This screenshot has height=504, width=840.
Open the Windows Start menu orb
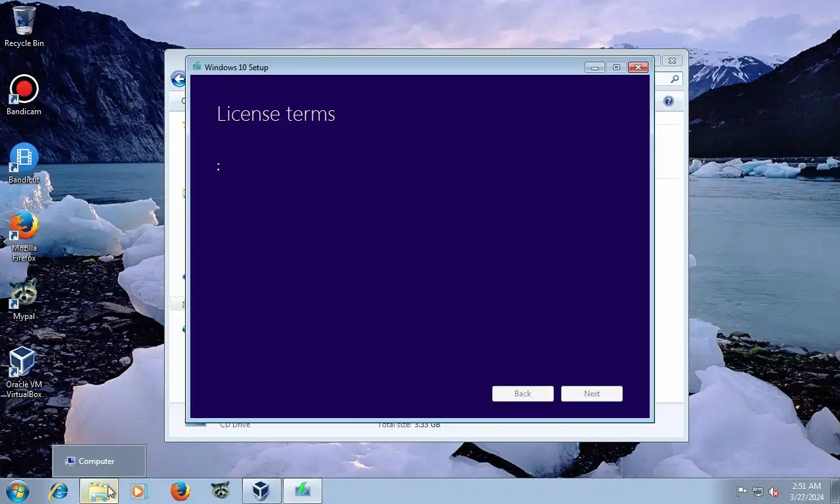pos(18,491)
